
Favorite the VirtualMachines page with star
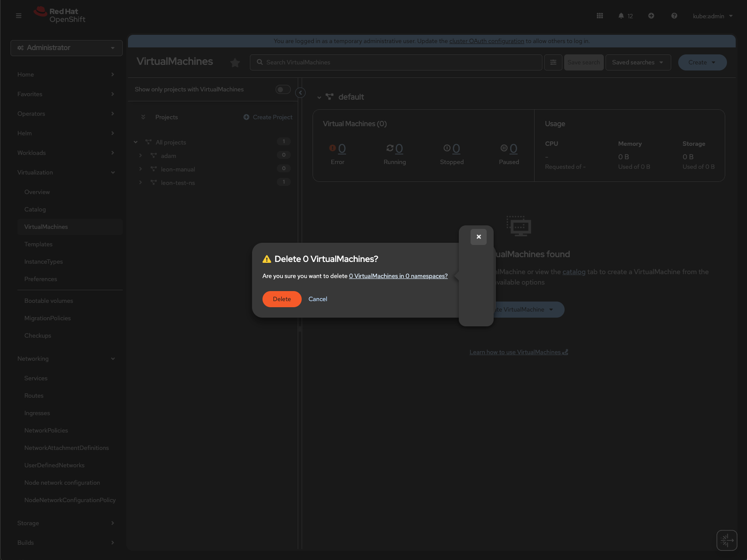point(235,63)
